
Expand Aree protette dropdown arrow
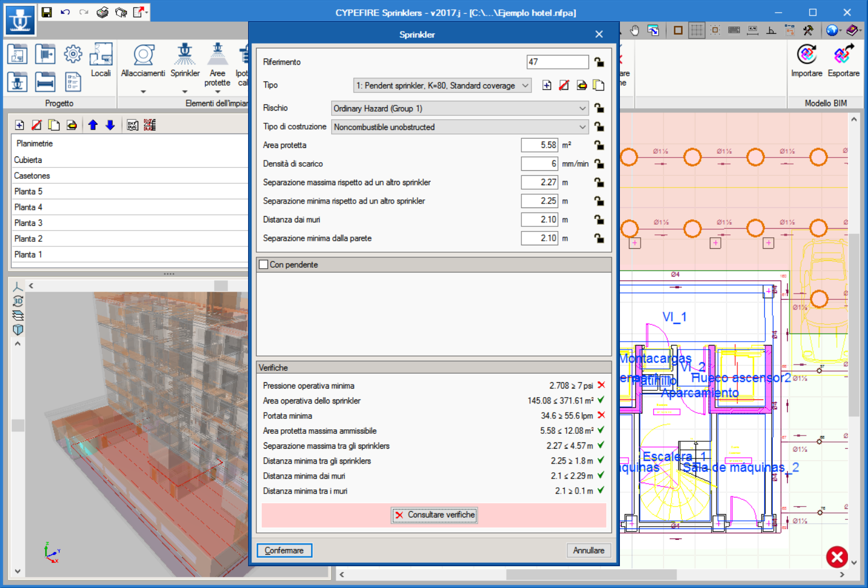click(x=218, y=92)
